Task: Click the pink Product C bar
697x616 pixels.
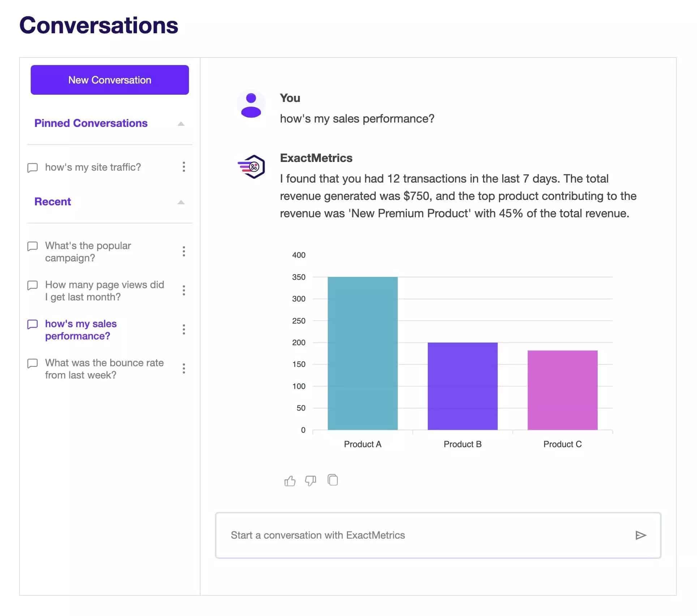Action: (563, 390)
